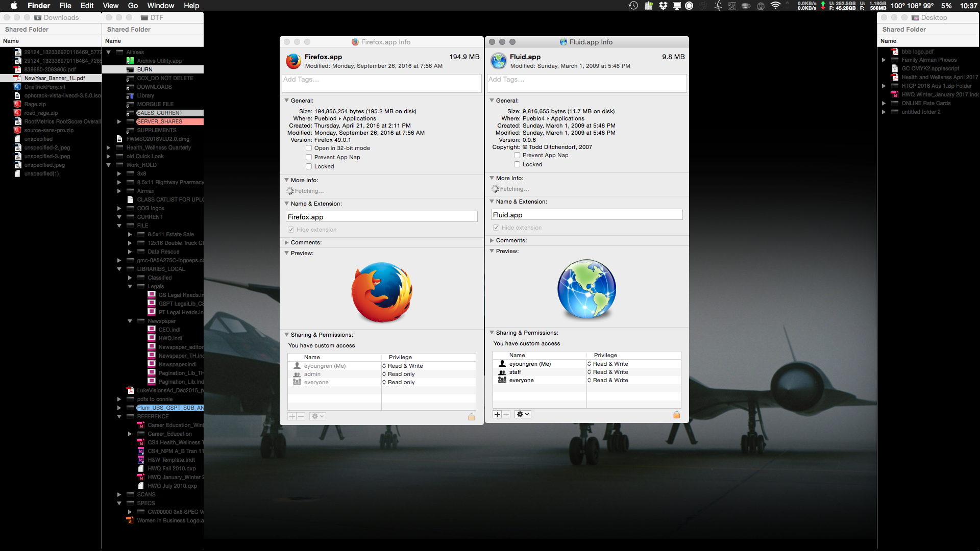
Task: Open the Help menu
Action: pos(191,6)
